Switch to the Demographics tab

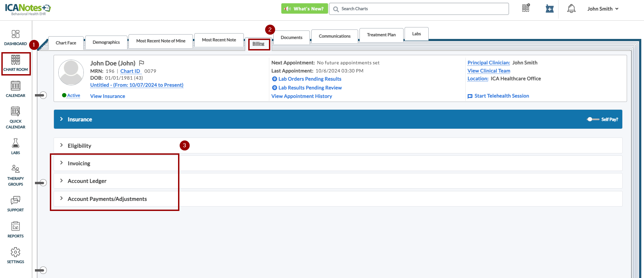(x=106, y=42)
